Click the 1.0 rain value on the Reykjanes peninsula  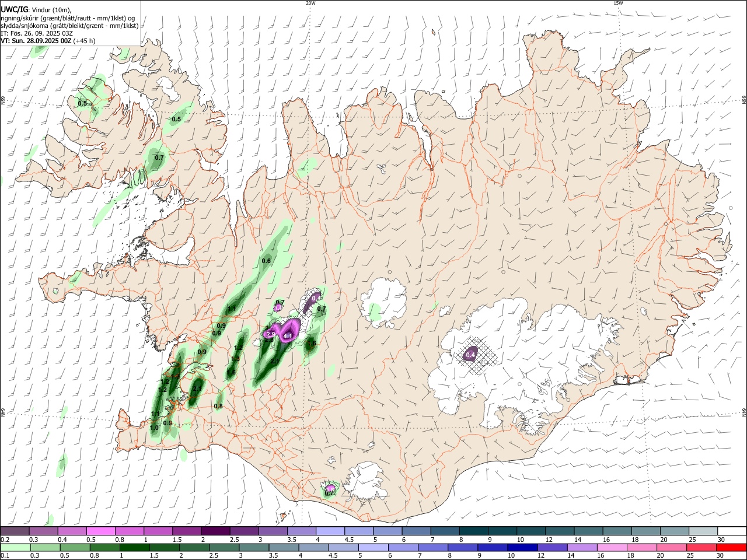click(154, 428)
